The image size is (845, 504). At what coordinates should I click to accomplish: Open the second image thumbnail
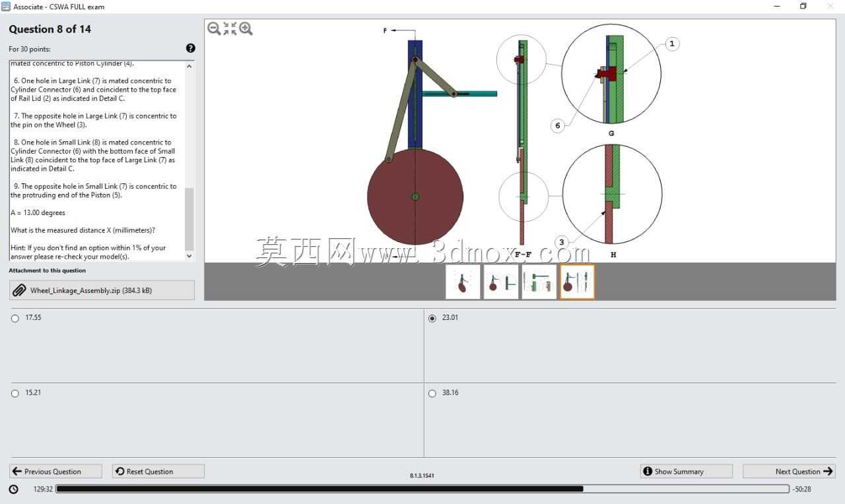click(x=501, y=282)
